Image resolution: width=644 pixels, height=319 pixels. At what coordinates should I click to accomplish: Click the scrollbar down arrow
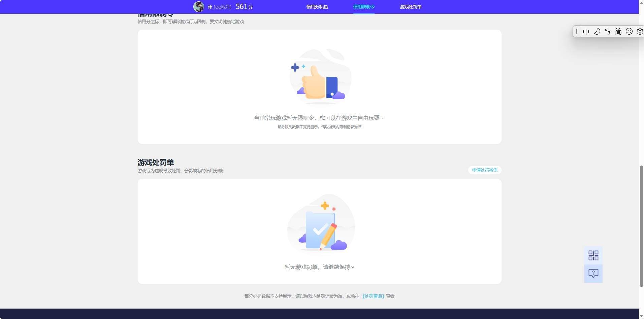641,316
